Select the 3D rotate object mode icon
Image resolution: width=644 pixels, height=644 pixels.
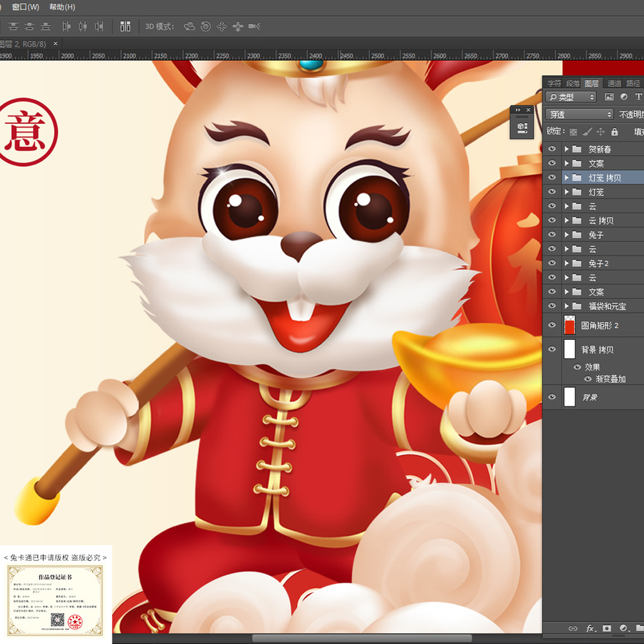click(190, 26)
